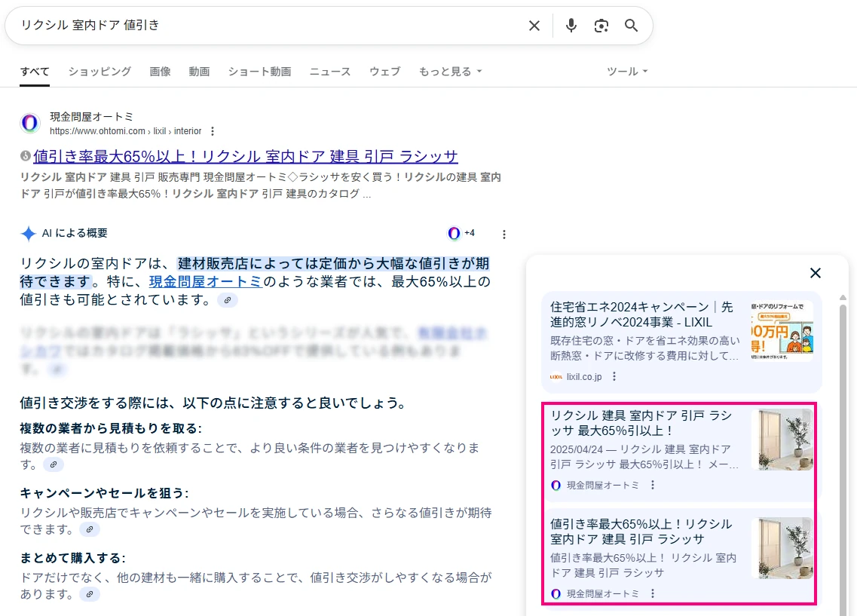Switch to the 動画 tab

[199, 72]
